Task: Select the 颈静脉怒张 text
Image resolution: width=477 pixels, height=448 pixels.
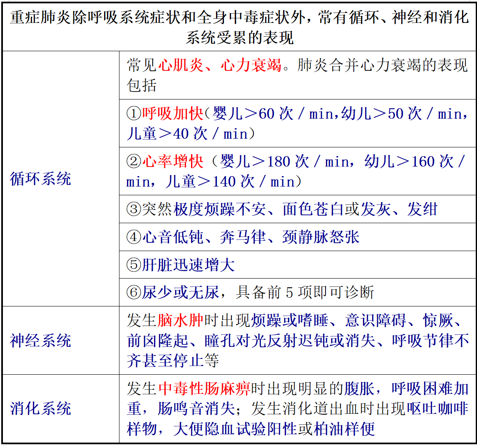Action: [321, 237]
